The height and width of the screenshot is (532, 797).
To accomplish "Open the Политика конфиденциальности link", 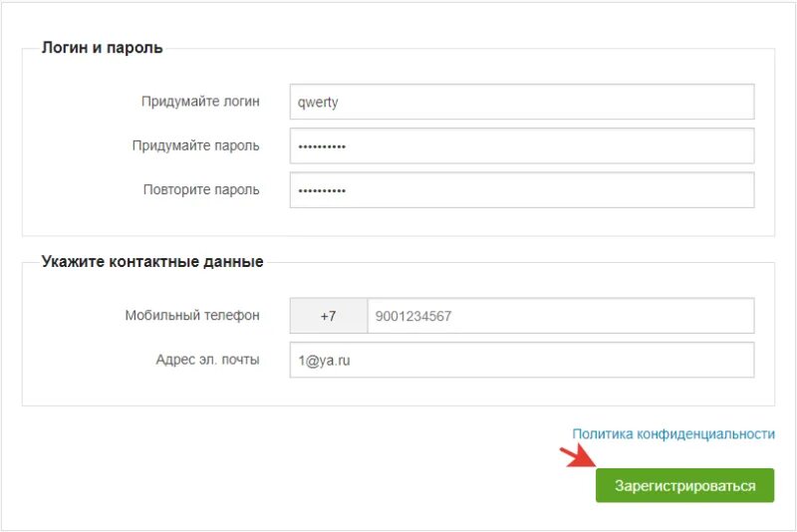I will [673, 434].
